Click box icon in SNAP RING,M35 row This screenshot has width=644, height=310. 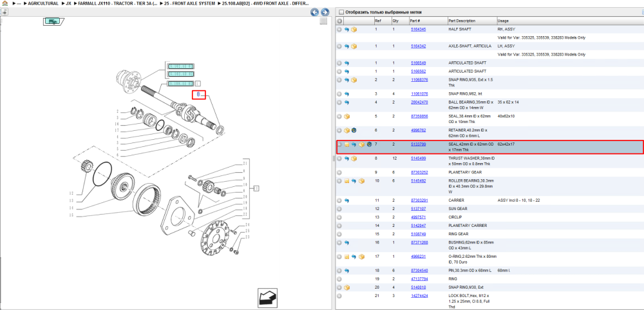(354, 80)
